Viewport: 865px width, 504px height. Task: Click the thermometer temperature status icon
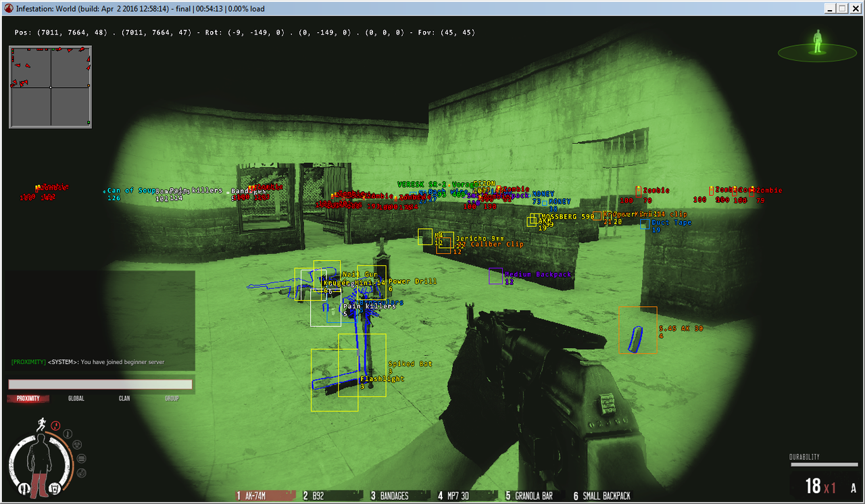(69, 432)
